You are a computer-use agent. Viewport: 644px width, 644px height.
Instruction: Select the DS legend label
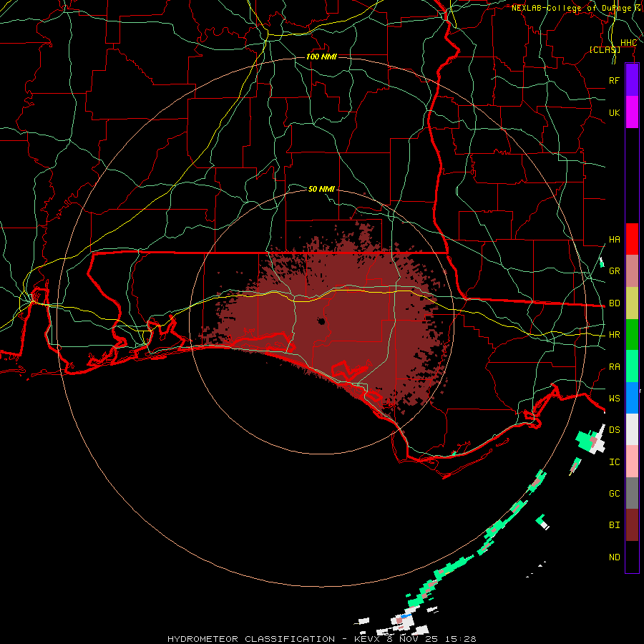pyautogui.click(x=615, y=430)
